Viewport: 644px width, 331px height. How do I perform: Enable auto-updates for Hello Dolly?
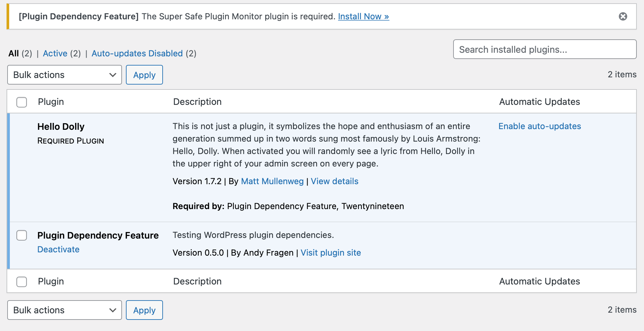[539, 126]
